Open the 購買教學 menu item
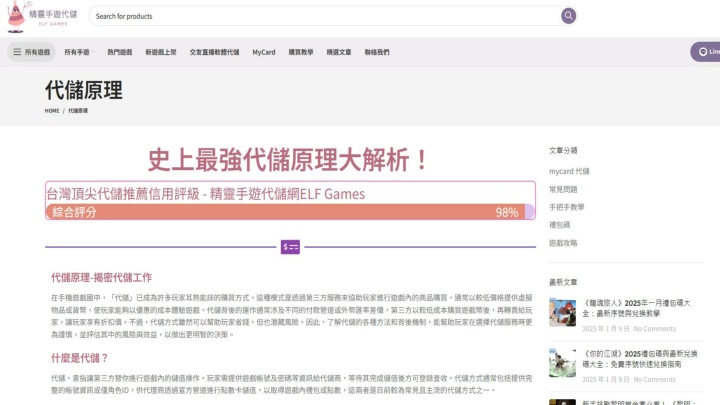Image resolution: width=720 pixels, height=405 pixels. (301, 52)
